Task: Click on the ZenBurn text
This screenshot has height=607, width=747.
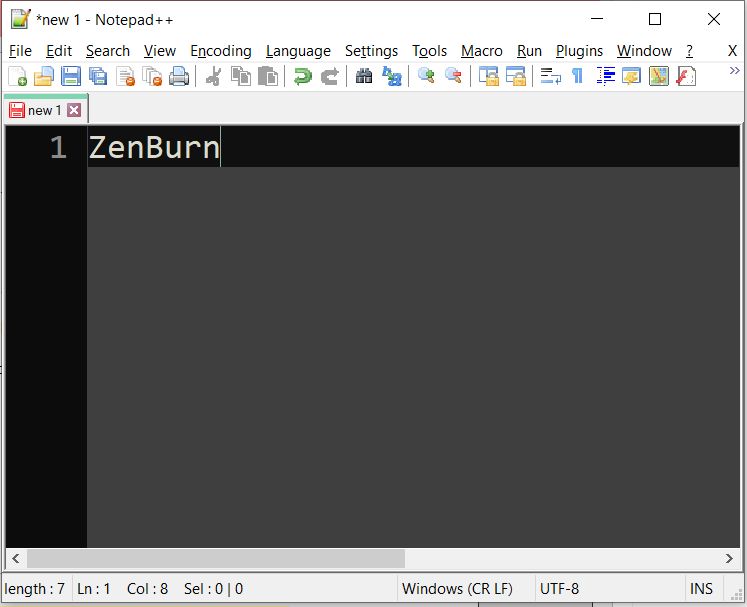Action: (154, 147)
